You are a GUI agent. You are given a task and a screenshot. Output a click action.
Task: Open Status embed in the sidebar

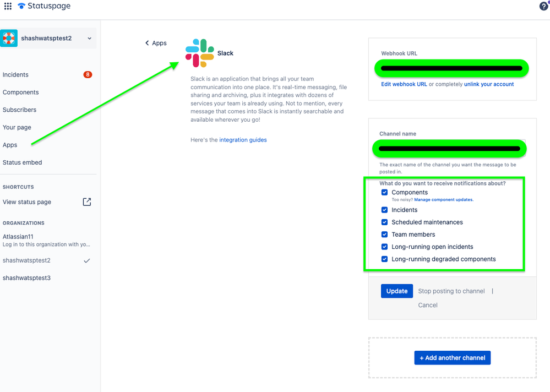point(22,162)
